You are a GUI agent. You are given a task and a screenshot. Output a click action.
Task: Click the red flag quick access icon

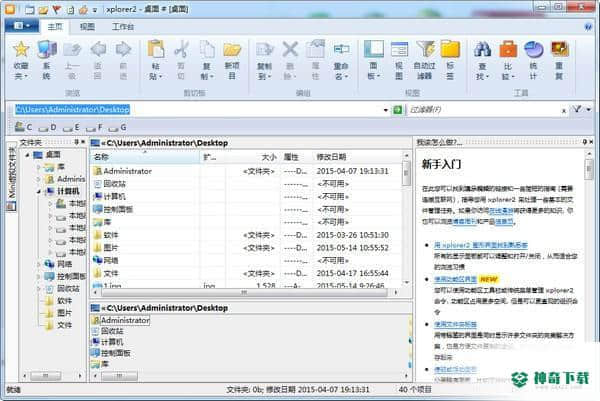pyautogui.click(x=57, y=9)
